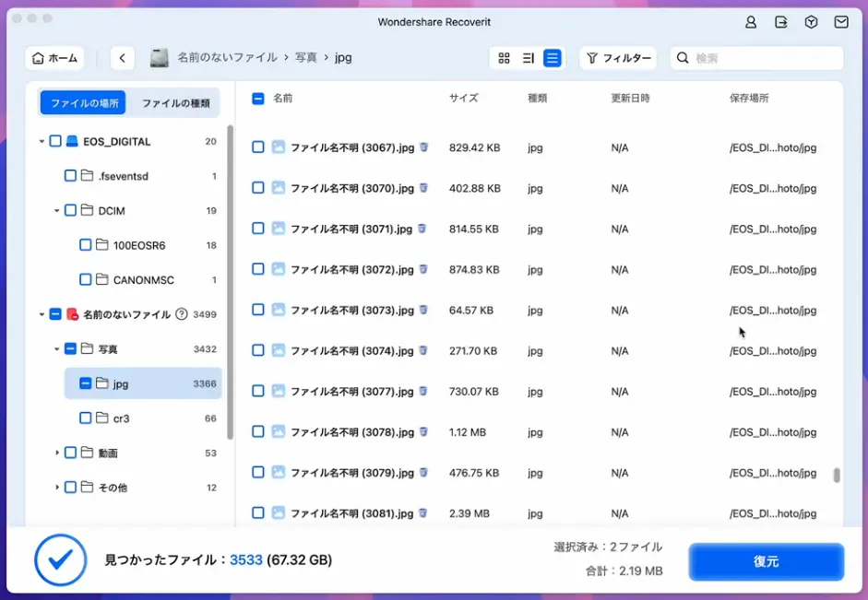Screen dimensions: 868x600
Task: Click the file list vertical scrollbar thumb
Action: (837, 475)
